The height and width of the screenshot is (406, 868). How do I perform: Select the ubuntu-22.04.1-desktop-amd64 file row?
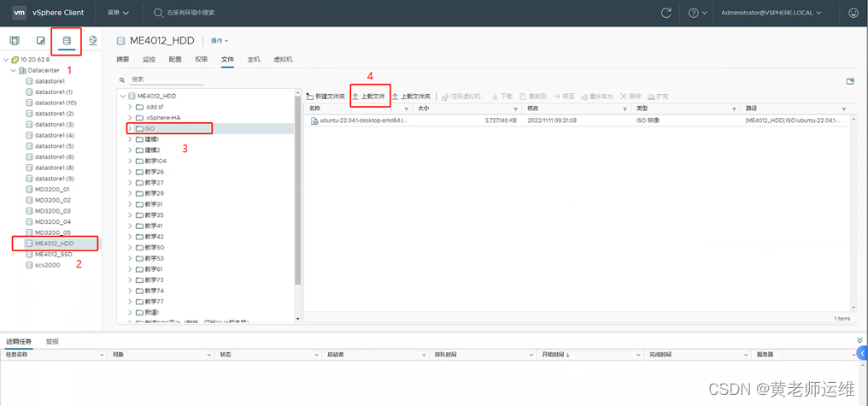576,121
